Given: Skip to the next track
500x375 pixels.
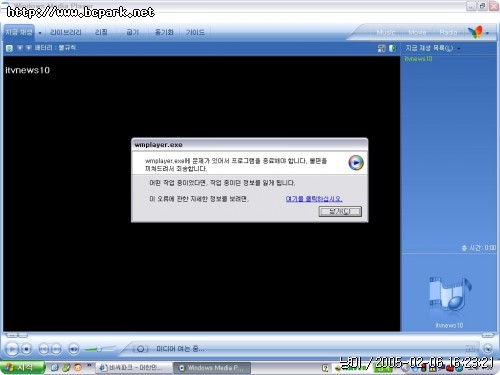Looking at the screenshot, I should point(56,349).
